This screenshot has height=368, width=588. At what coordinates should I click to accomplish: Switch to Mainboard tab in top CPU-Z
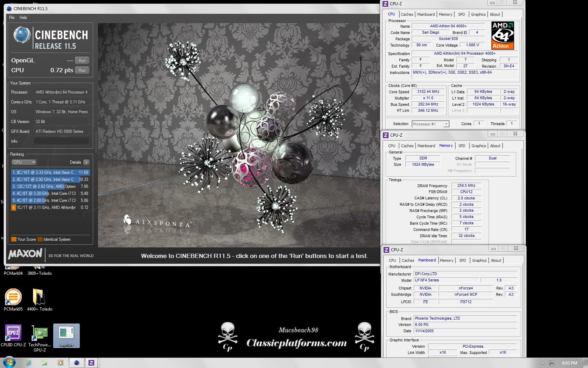coord(426,14)
